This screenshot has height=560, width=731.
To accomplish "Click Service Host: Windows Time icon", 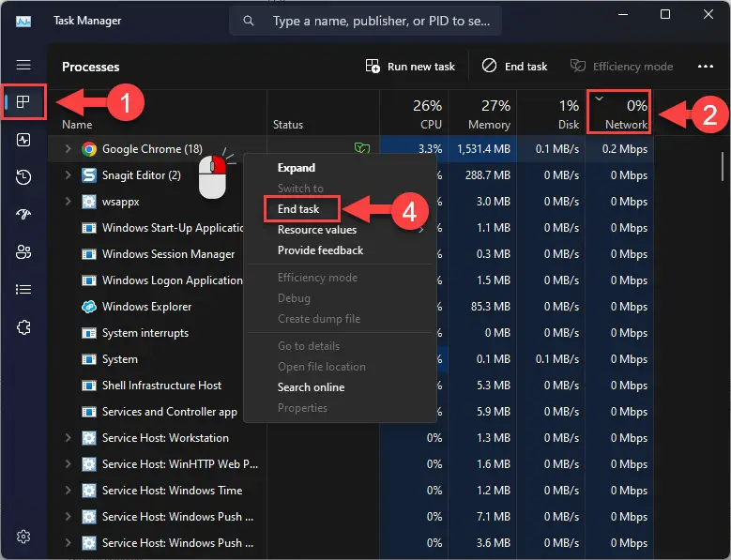I will click(89, 491).
